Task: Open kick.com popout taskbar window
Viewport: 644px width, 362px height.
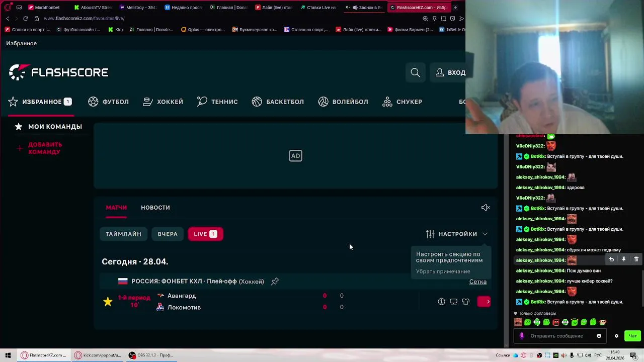Action: [x=98, y=355]
